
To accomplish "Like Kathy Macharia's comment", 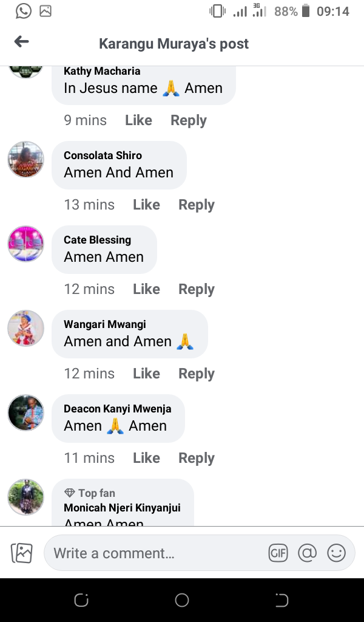I will (x=138, y=120).
